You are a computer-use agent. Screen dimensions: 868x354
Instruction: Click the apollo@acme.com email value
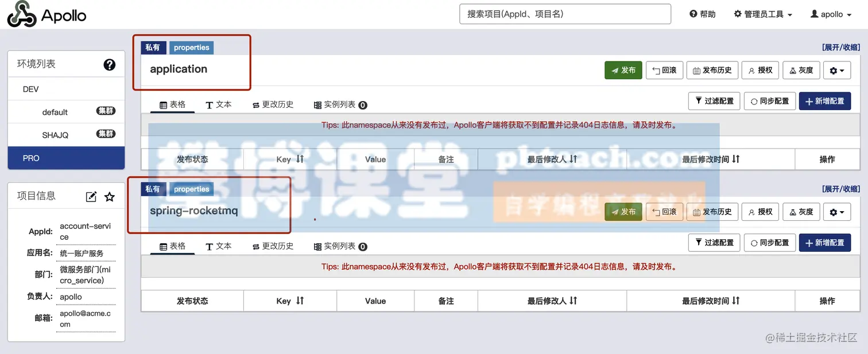pyautogui.click(x=86, y=318)
